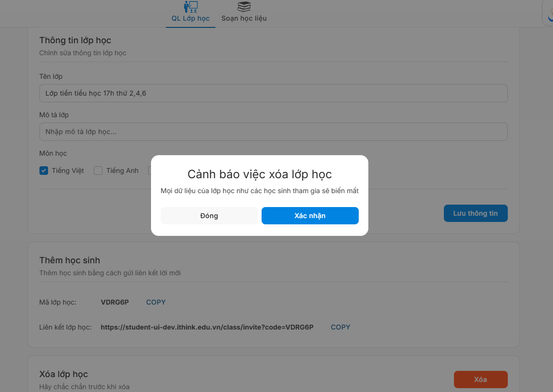Click Đóng to dismiss the deletion warning
The width and height of the screenshot is (553, 392).
(209, 215)
